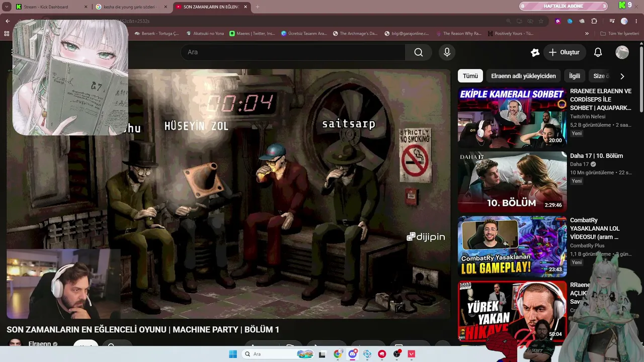Open Google Chrome from the taskbar
The height and width of the screenshot is (362, 644).
pos(338,354)
